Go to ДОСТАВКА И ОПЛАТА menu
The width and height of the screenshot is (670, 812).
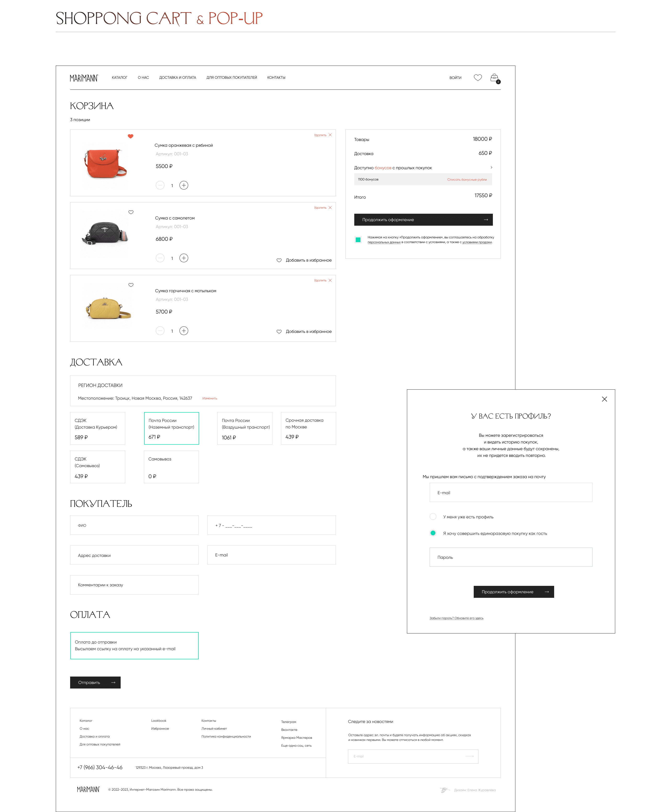point(178,78)
